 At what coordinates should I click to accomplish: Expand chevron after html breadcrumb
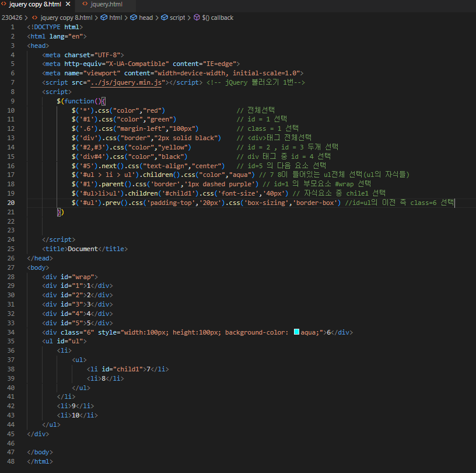coord(126,18)
